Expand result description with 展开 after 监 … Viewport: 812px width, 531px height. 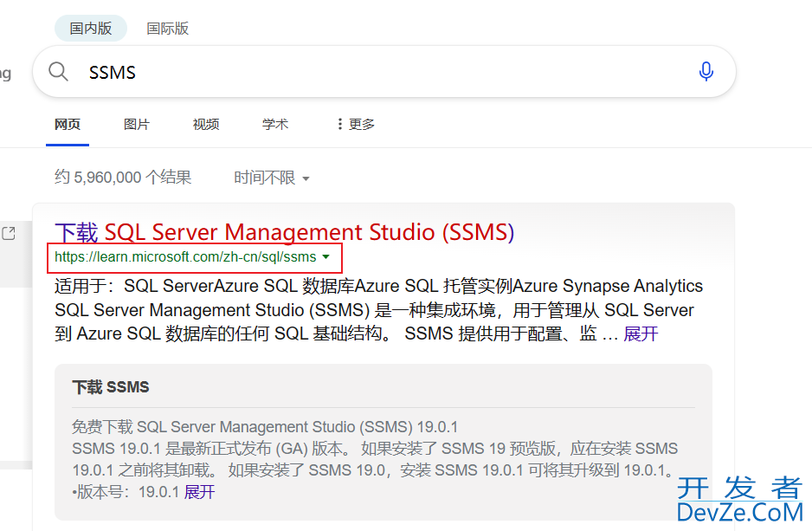click(641, 333)
